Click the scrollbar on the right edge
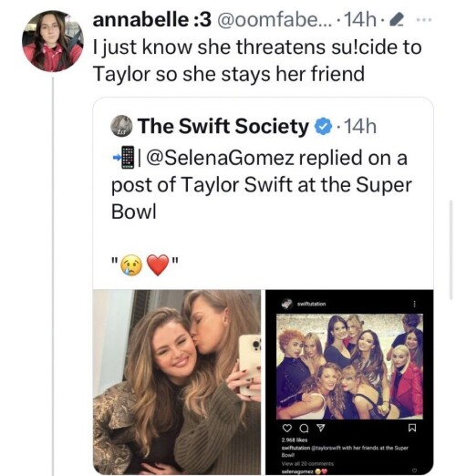This screenshot has height=476, width=456. pos(451,250)
